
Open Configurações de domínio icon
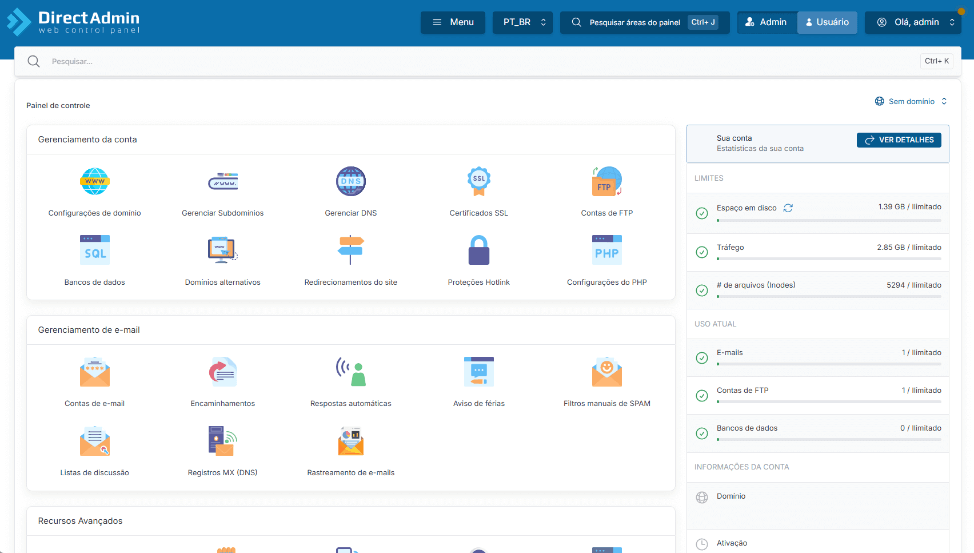pos(95,182)
